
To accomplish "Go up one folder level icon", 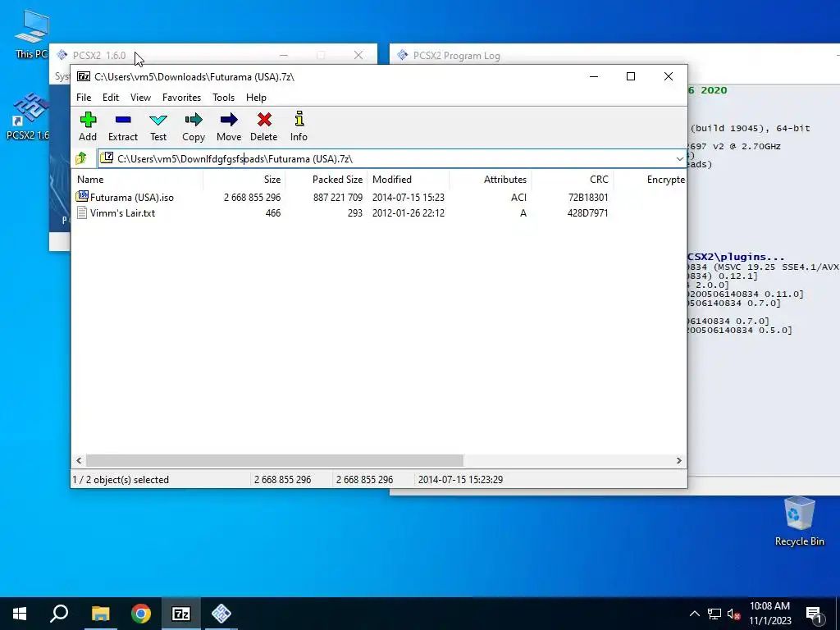I will point(81,158).
